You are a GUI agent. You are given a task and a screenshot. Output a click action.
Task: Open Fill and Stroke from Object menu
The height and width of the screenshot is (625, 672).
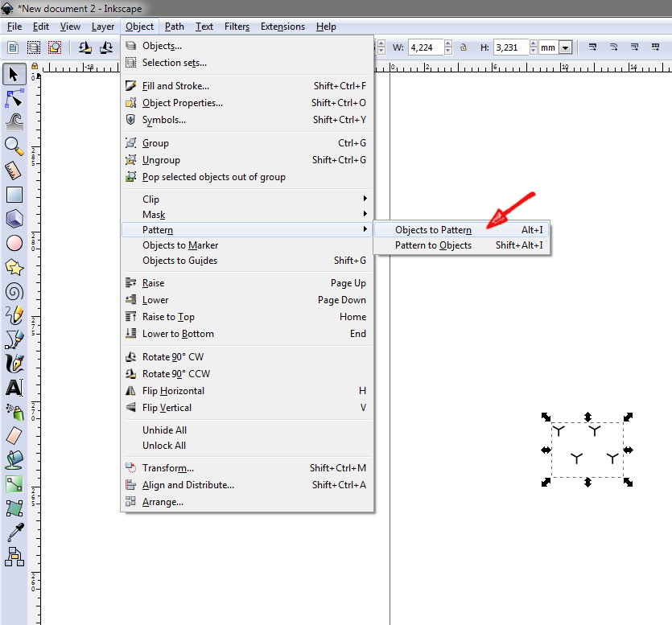click(x=247, y=86)
